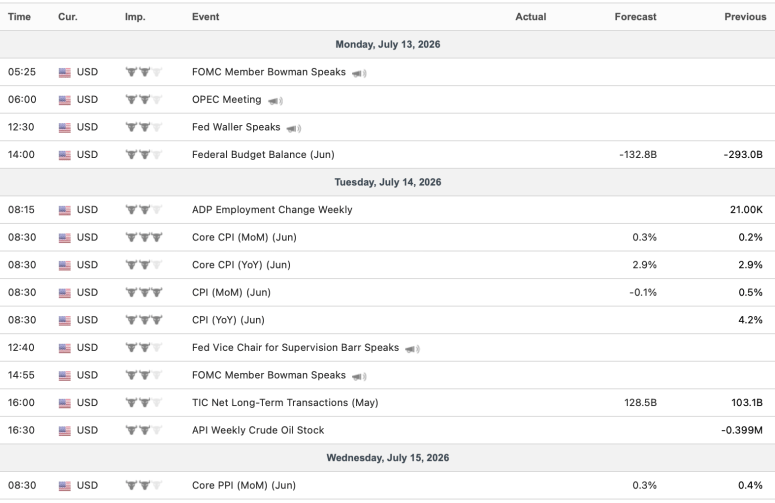Click the Actual column header
This screenshot has height=503, width=775.
(x=531, y=17)
